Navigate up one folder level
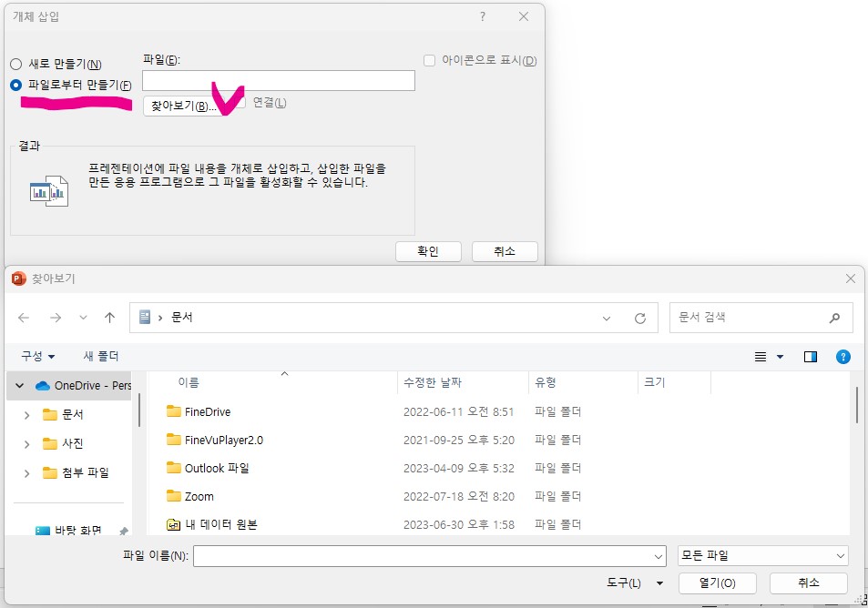Viewport: 868px width, 608px height. [109, 317]
